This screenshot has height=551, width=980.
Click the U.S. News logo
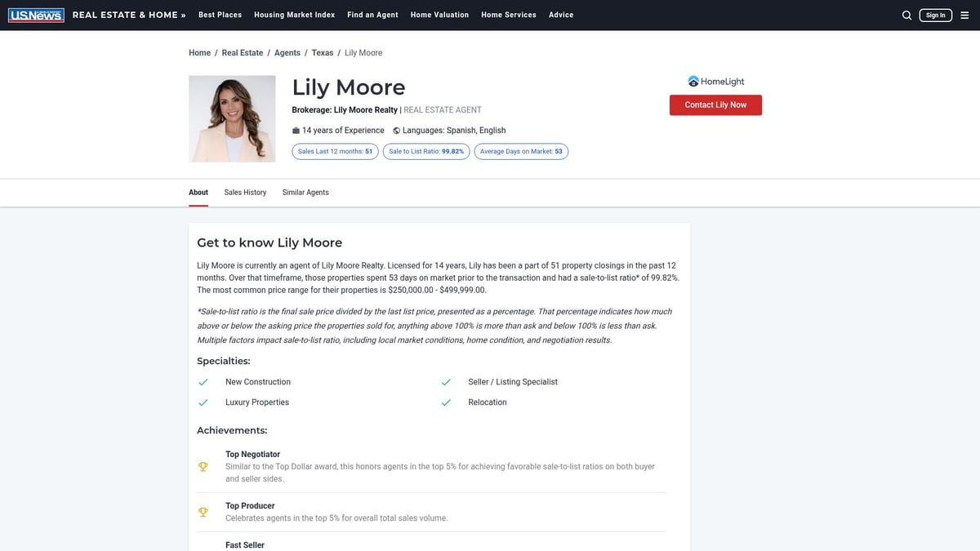coord(36,14)
